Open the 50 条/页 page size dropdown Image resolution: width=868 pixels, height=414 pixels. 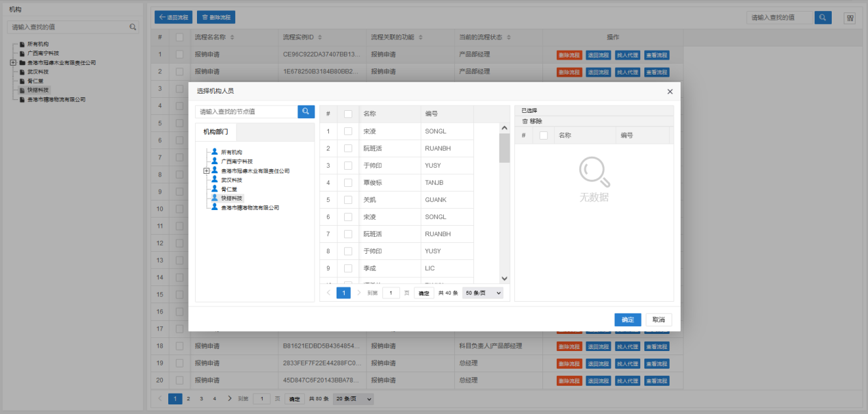483,293
